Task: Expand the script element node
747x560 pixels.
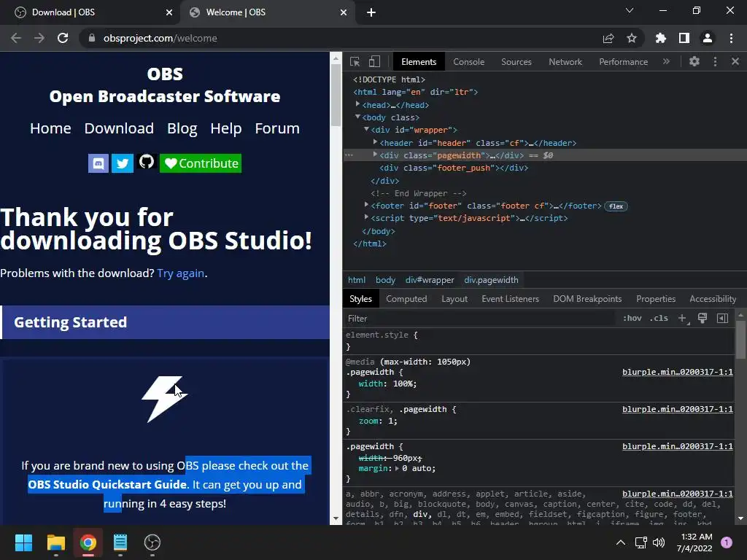Action: (x=366, y=217)
